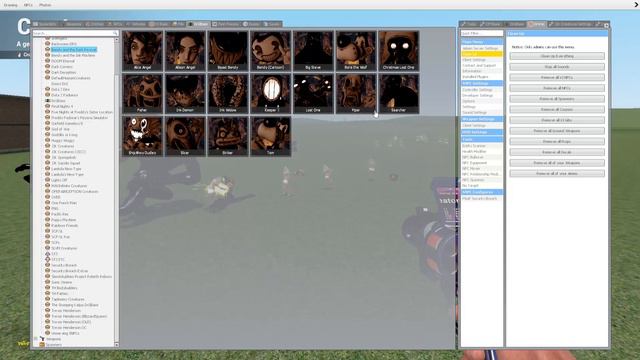The image size is (640, 360).
Task: Open the God of War category
Action: [x=60, y=129]
